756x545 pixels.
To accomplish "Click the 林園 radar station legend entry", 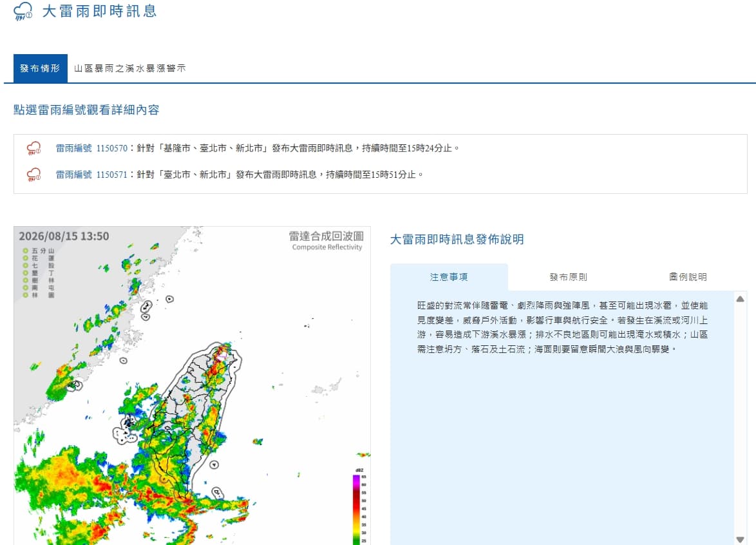I will (x=39, y=294).
